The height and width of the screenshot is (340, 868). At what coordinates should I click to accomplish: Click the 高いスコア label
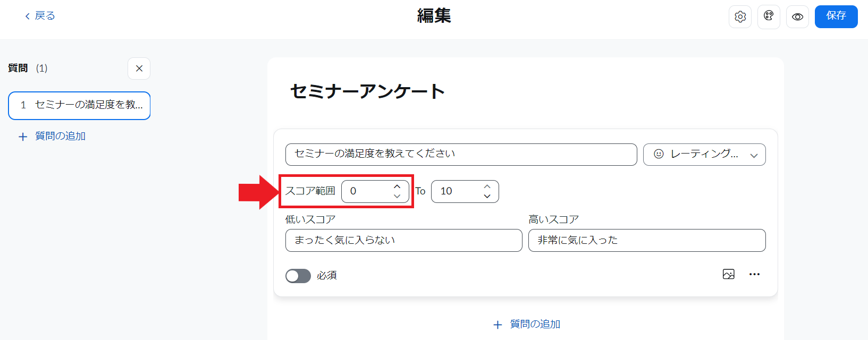pyautogui.click(x=553, y=219)
